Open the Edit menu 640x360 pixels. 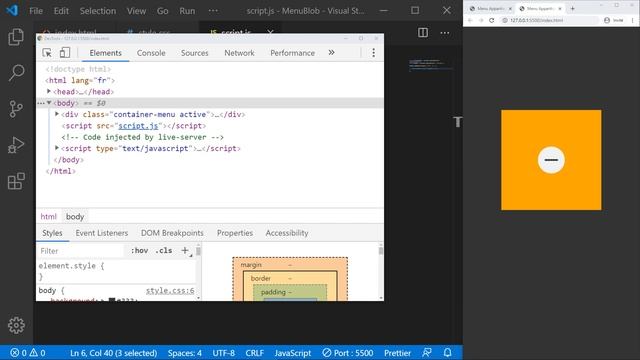tap(61, 11)
